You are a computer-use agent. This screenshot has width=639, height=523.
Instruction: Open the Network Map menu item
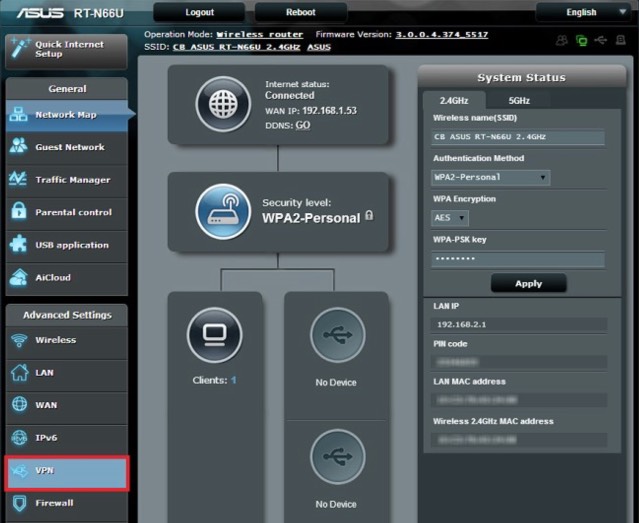click(67, 115)
